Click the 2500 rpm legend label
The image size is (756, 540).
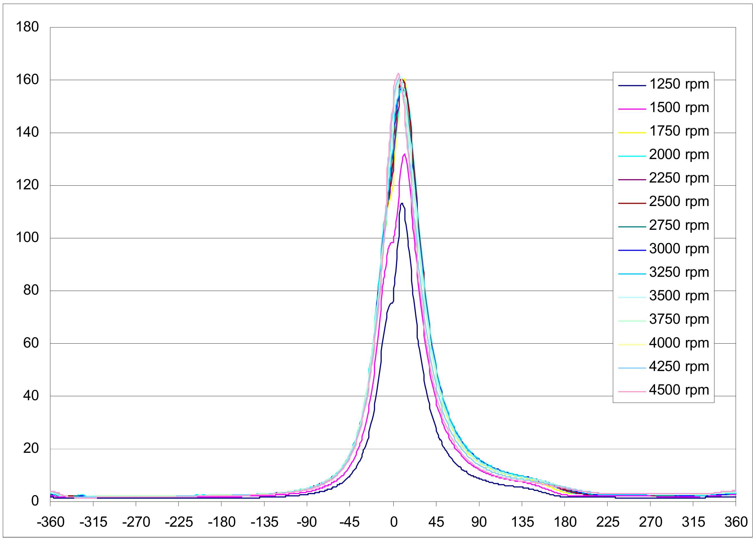pos(679,202)
